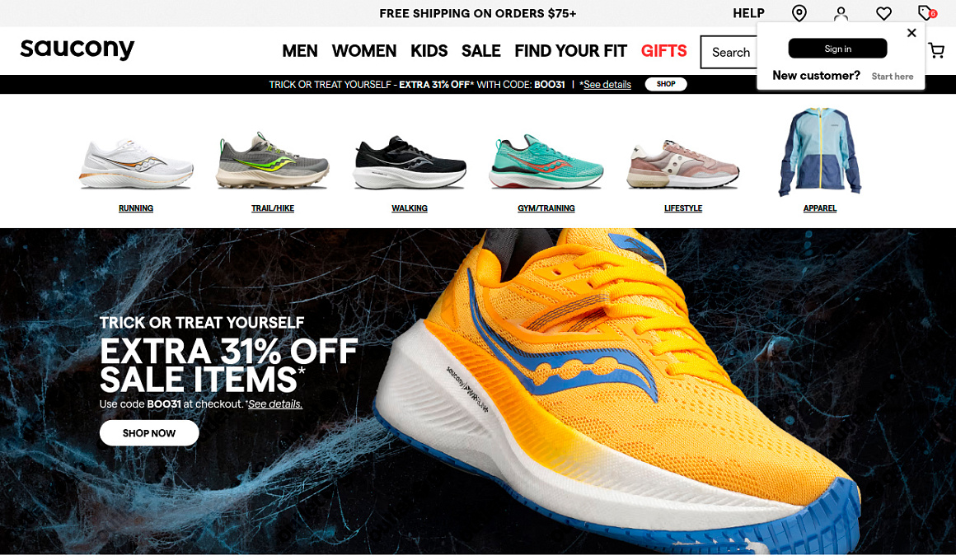This screenshot has width=956, height=560.
Task: Open the KIDS navigation menu
Action: 429,51
